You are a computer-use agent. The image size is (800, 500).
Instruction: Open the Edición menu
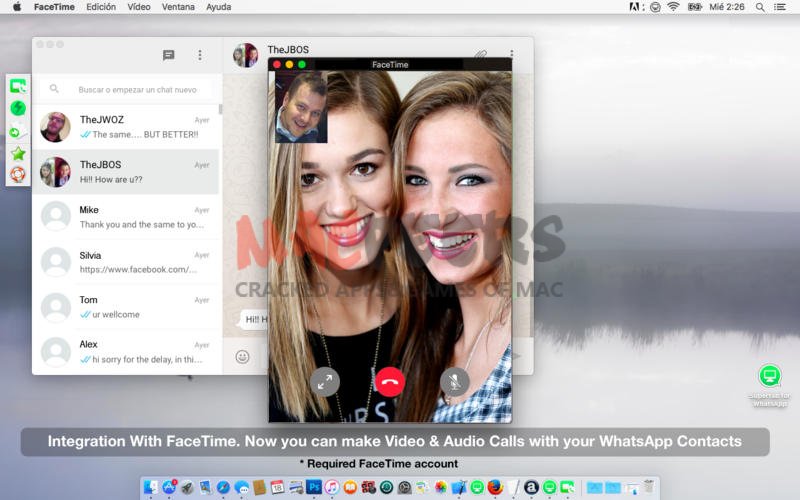101,7
